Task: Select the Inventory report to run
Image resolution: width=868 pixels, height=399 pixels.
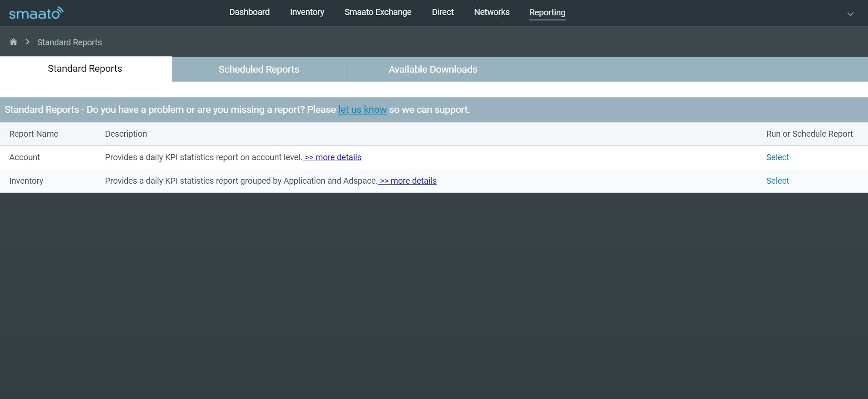Action: click(777, 181)
